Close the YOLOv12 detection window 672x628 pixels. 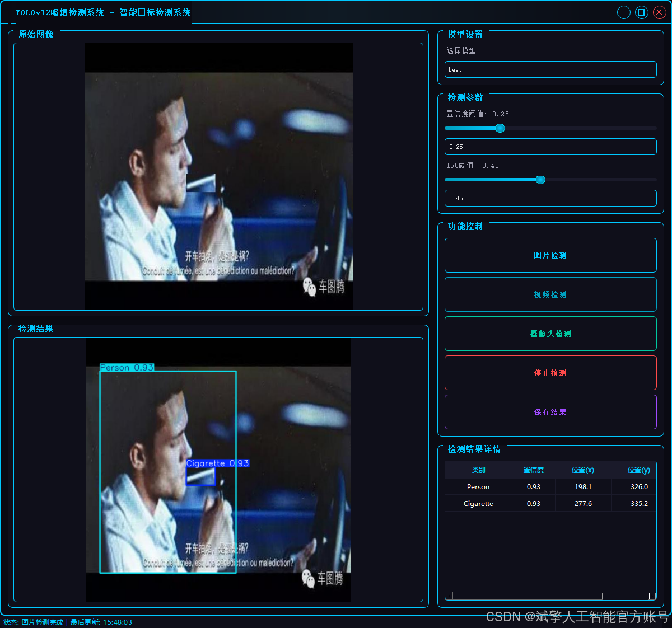tap(660, 12)
